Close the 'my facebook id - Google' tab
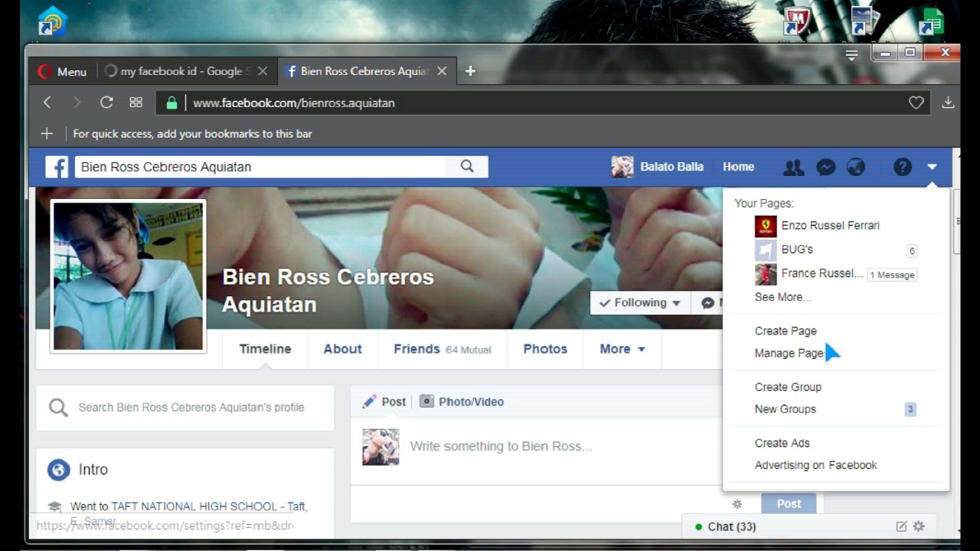This screenshot has width=980, height=551. tap(263, 71)
